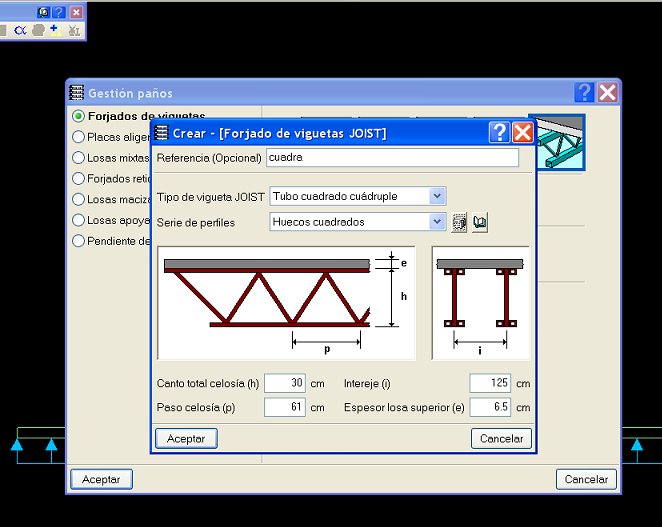Close the small toolbar window
The width and height of the screenshot is (662, 527).
point(76,12)
